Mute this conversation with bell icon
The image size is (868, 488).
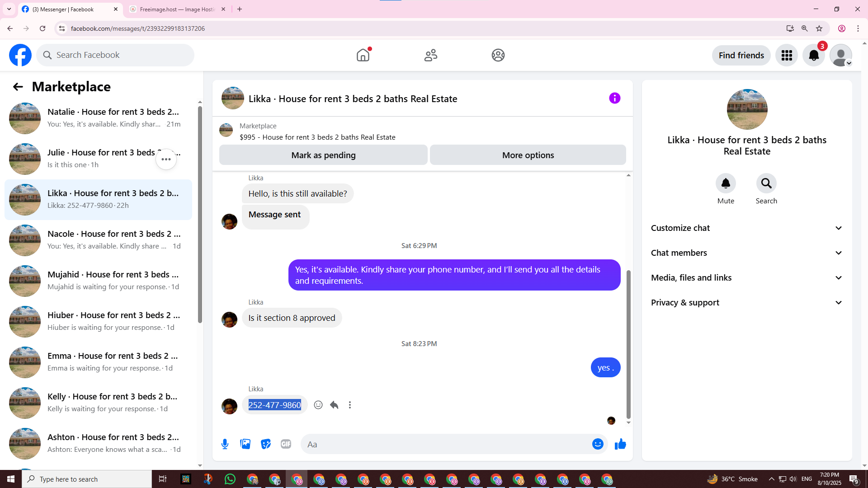[726, 183]
